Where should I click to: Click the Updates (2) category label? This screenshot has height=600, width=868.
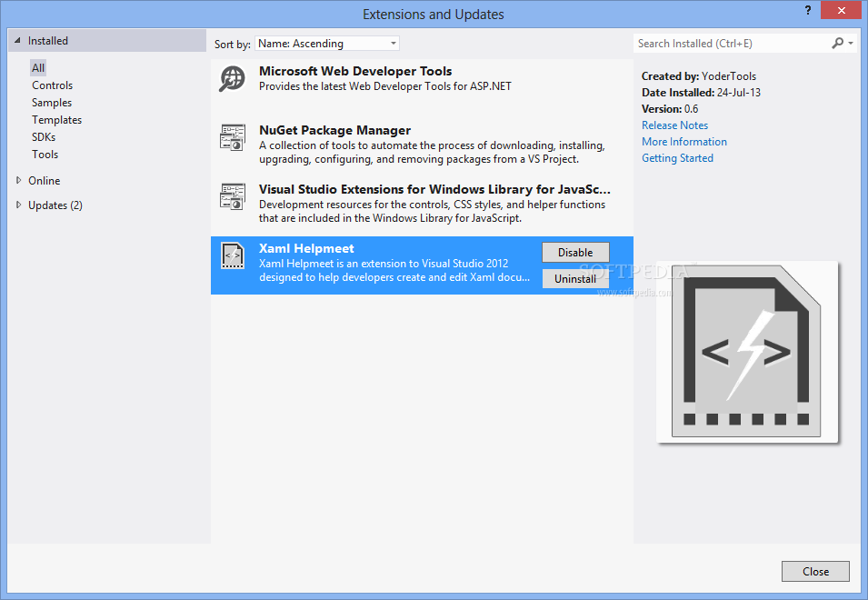tap(55, 205)
